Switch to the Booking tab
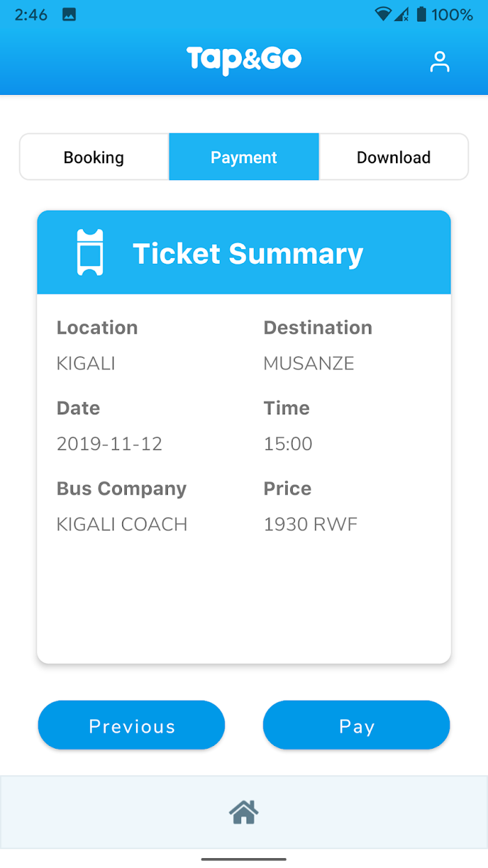The image size is (488, 868). coord(94,157)
